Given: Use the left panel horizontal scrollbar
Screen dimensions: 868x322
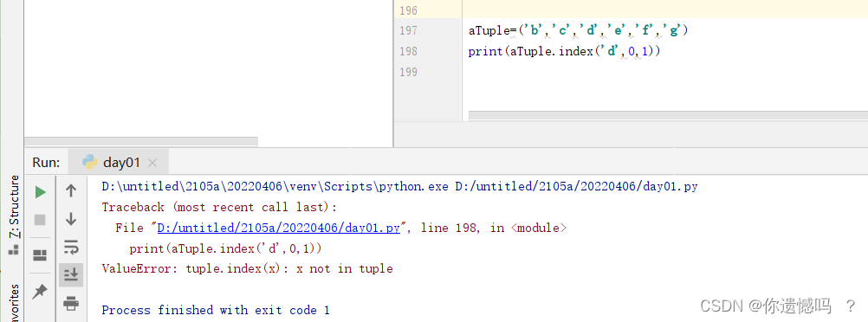Looking at the screenshot, I should 141,142.
